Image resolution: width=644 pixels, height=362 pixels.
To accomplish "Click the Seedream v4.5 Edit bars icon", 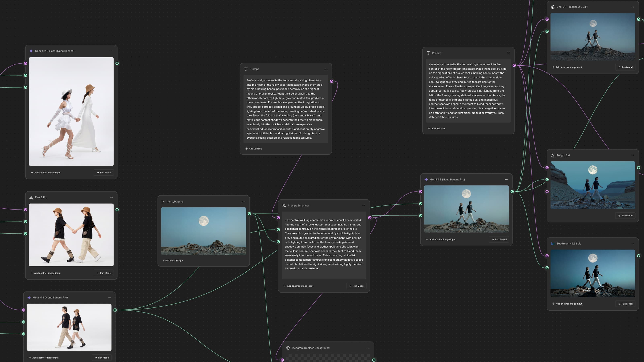I will click(552, 243).
